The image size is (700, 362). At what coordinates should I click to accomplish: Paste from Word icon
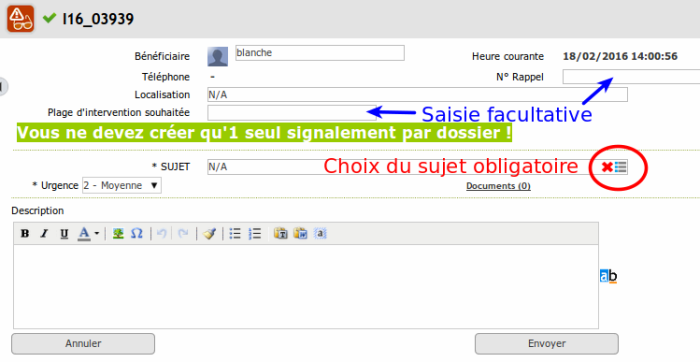click(300, 233)
